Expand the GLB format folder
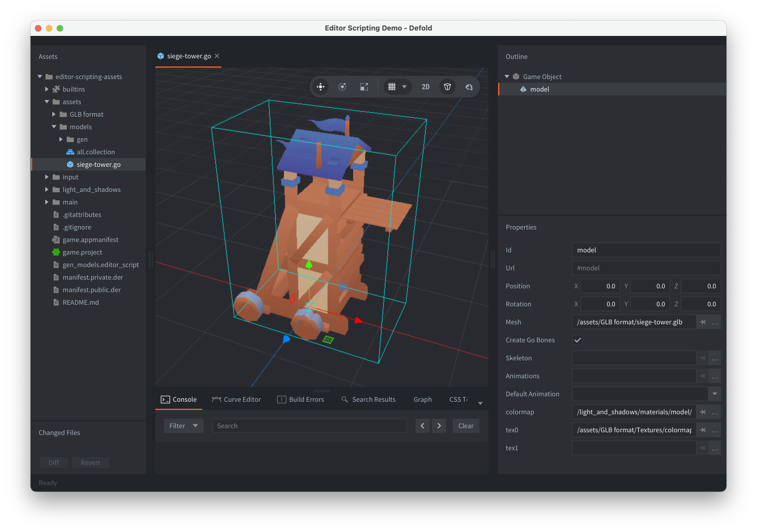 point(54,114)
